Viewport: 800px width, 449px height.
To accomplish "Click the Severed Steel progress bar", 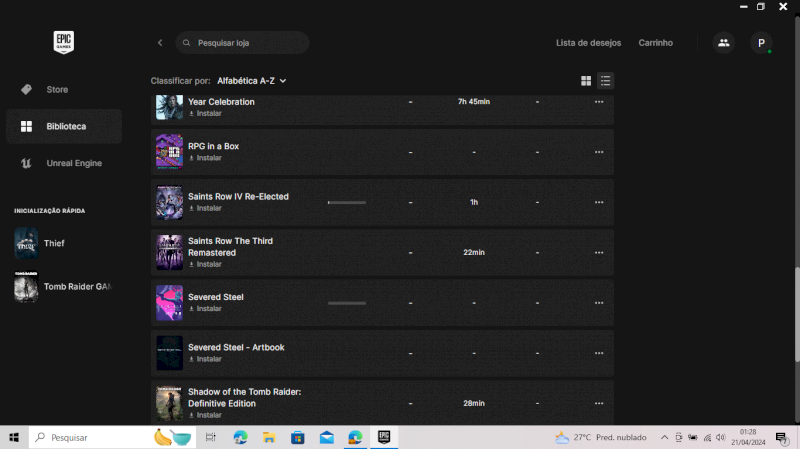I will tap(347, 303).
